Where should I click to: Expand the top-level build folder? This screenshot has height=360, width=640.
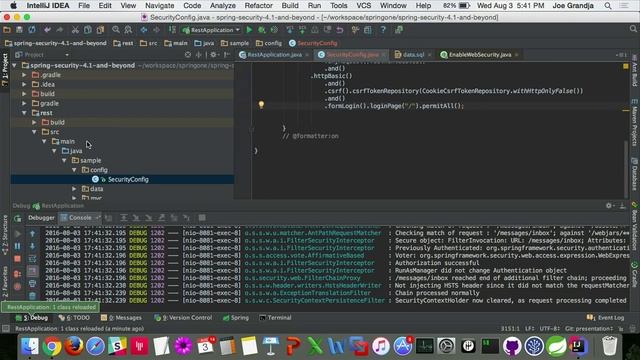[24, 93]
